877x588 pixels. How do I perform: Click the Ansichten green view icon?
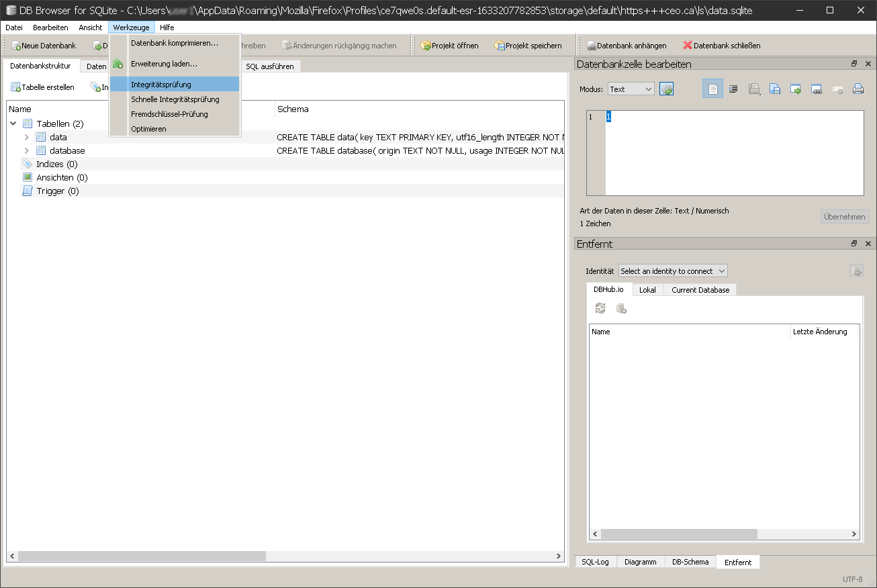coord(28,177)
